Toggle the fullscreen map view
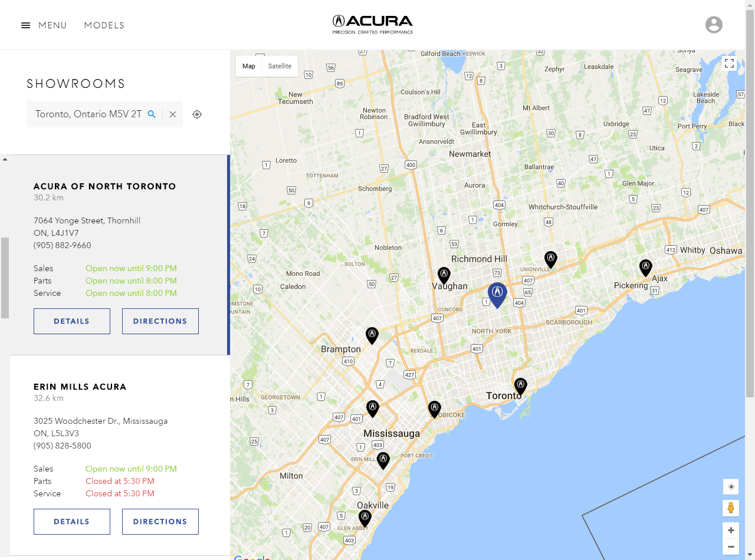The image size is (755, 560). tap(730, 63)
